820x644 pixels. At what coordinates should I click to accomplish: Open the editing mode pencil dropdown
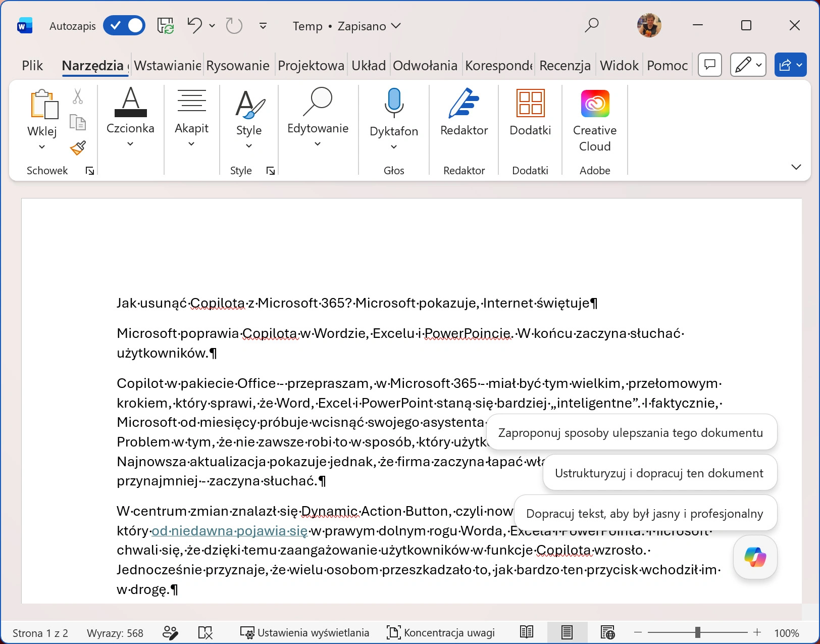(748, 65)
